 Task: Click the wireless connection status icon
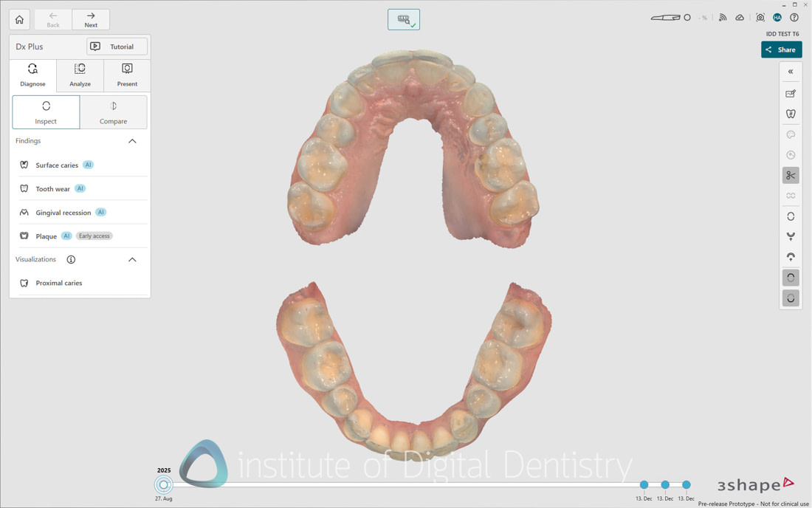(x=723, y=17)
